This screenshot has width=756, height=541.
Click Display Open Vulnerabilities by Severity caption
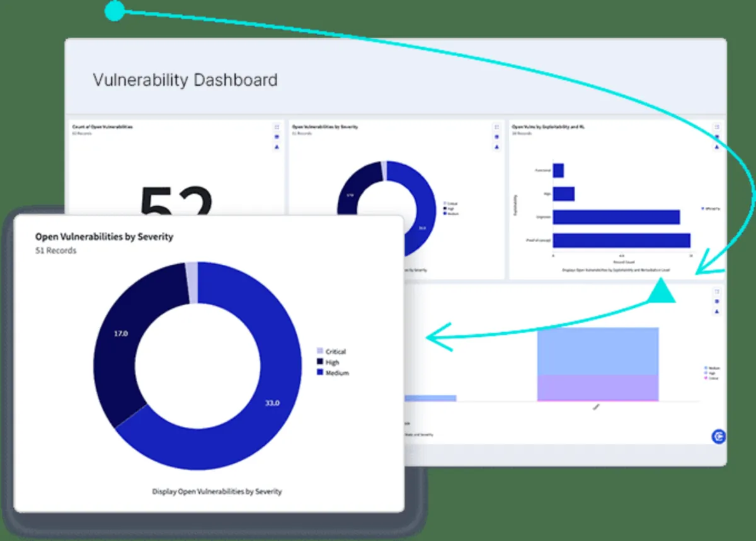tap(217, 491)
